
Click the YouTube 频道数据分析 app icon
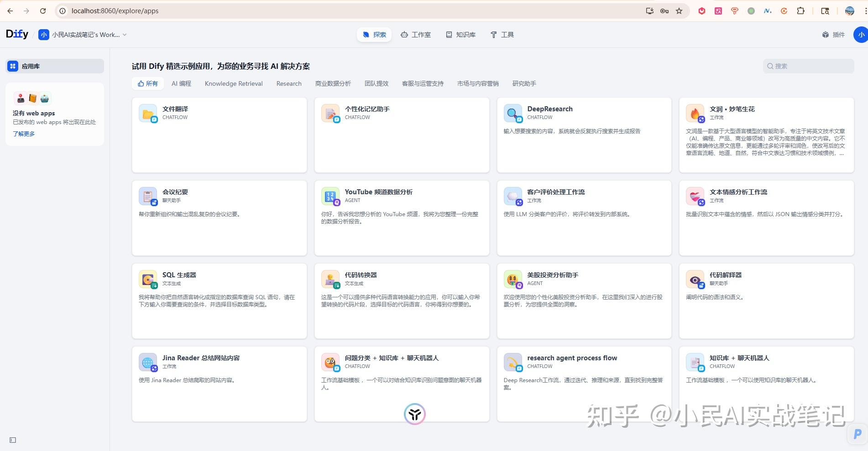click(330, 196)
